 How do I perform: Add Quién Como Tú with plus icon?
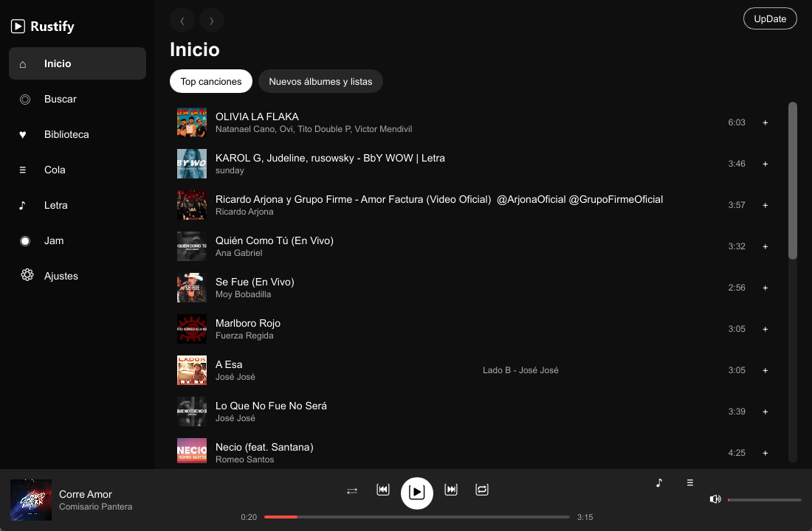765,247
